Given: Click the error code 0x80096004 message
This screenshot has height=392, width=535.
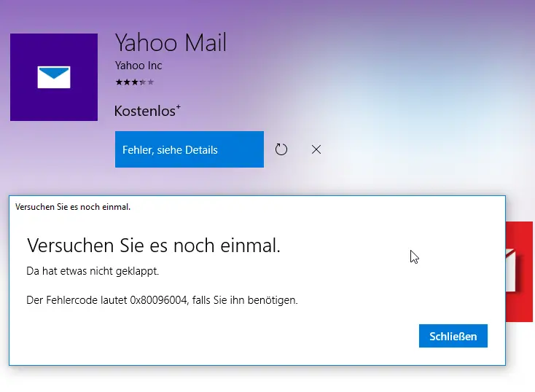Looking at the screenshot, I should 162,300.
